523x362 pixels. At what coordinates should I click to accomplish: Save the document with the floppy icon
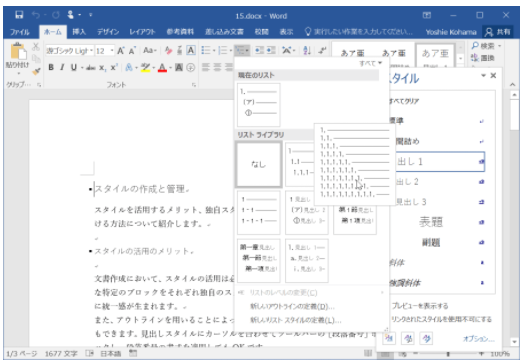pyautogui.click(x=19, y=15)
